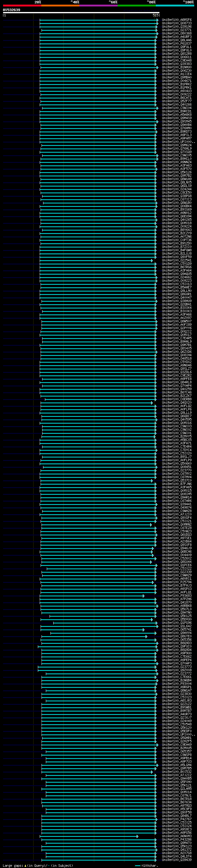The height and width of the screenshot is (868, 197).
Task: Select the UniRef100_O65356 label
Action: coord(176,640)
